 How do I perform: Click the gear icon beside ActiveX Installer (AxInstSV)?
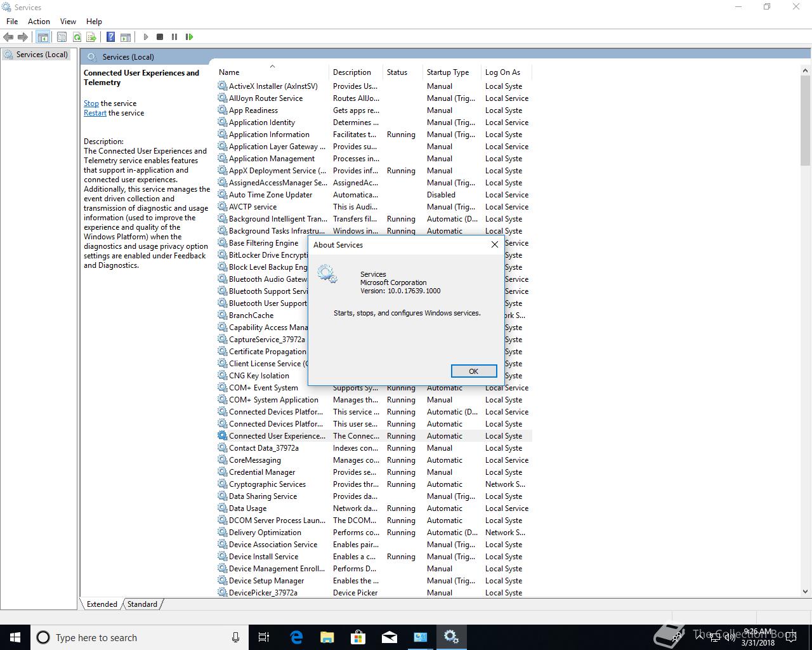coord(222,86)
